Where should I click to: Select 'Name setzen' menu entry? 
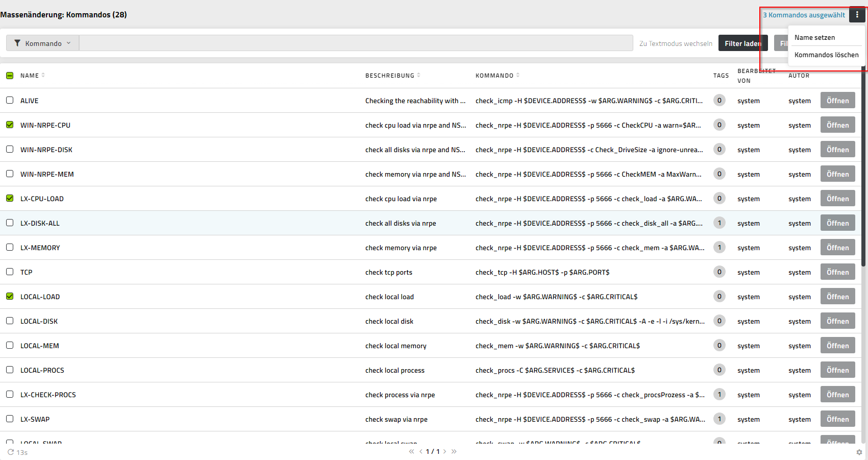[814, 37]
